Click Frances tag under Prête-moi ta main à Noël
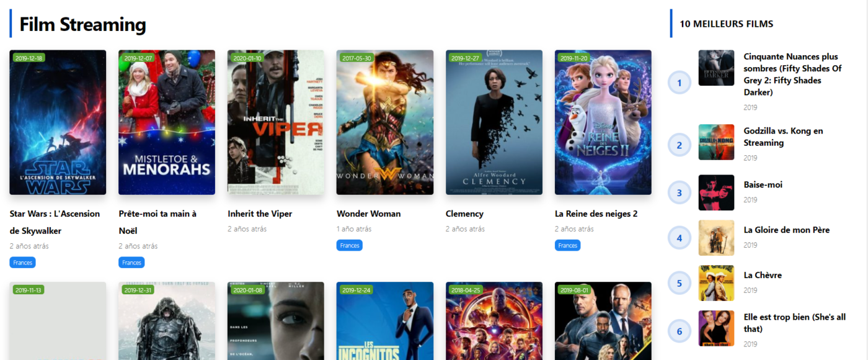The image size is (868, 360). (x=131, y=263)
